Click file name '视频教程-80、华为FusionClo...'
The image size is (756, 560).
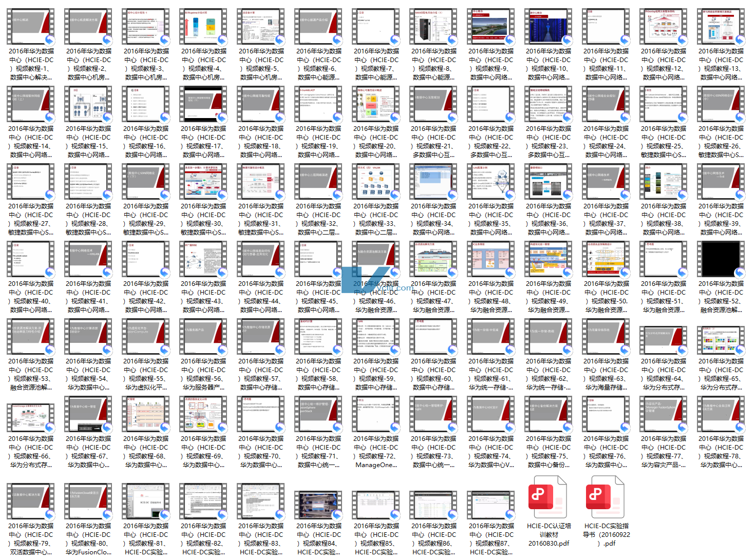pyautogui.click(x=88, y=539)
